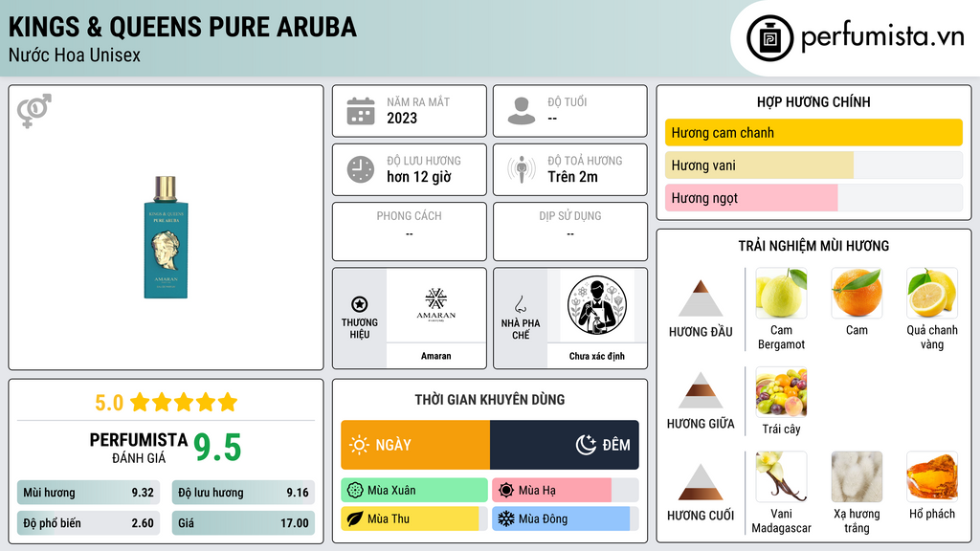Open the Xạ hương trắng note image
Screen dimensions: 980x551
point(857,476)
